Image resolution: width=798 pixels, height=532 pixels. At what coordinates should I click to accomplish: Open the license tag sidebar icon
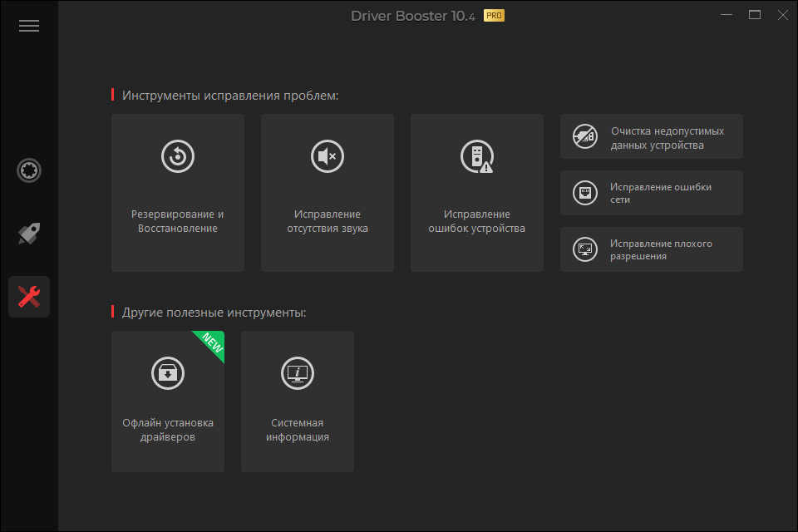[29, 234]
